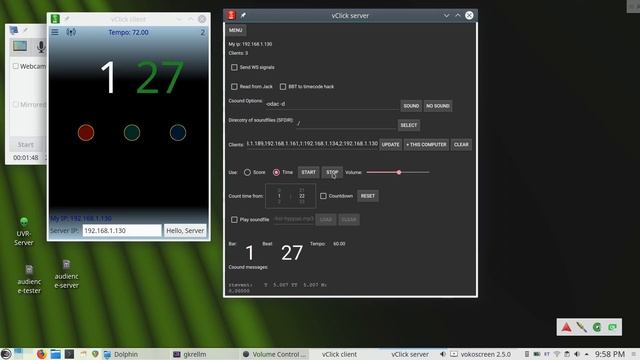Screen dimensions: 640x360
Task: Click the red vClick server title bar icon
Action: pyautogui.click(x=231, y=16)
